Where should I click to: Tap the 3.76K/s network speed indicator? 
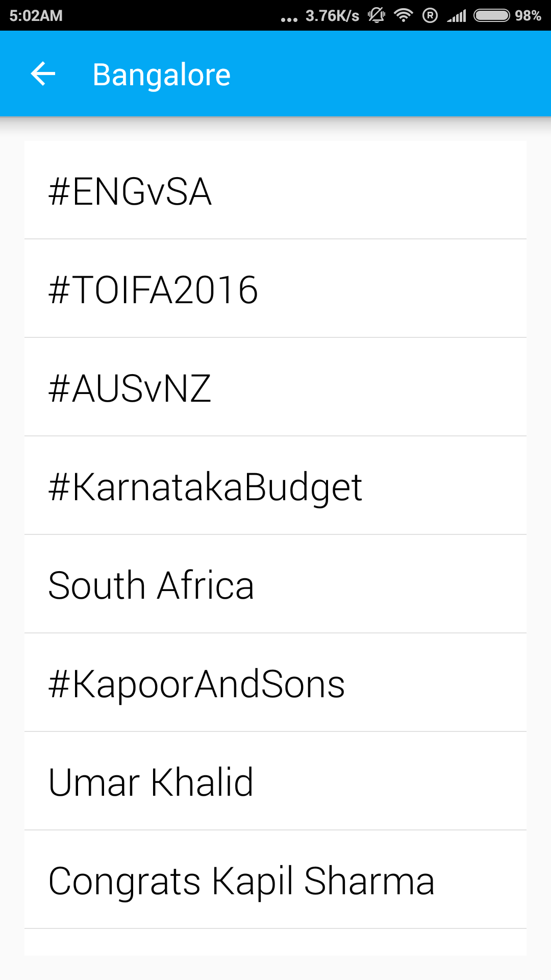[x=332, y=16]
